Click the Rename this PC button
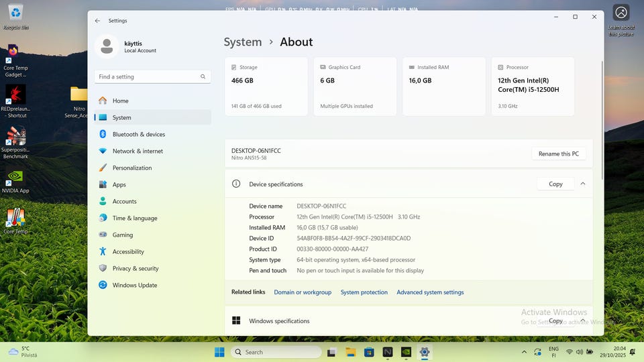Viewport: 644px width, 362px height. click(558, 154)
